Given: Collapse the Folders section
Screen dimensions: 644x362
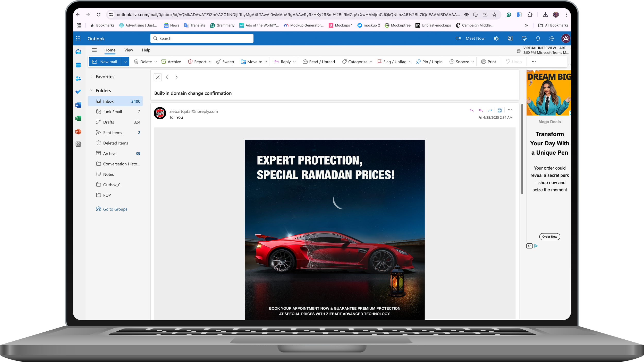Looking at the screenshot, I should tap(91, 90).
